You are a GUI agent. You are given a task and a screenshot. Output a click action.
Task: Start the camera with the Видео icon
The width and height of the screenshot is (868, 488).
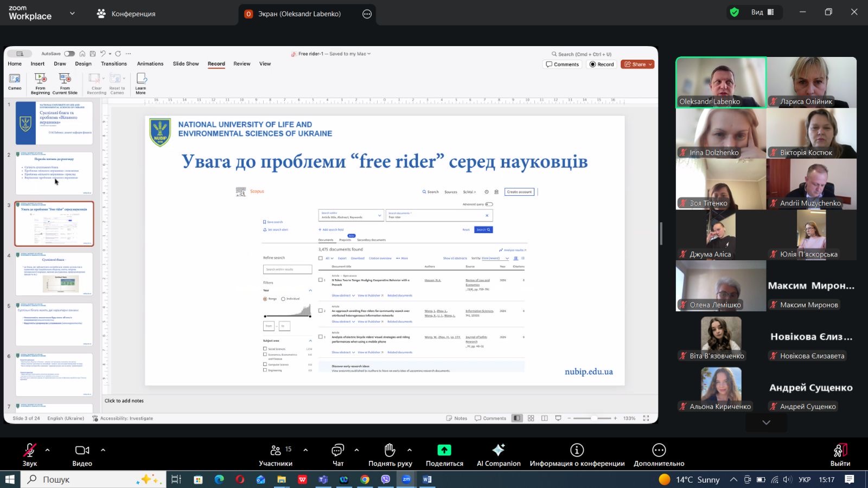(x=82, y=451)
